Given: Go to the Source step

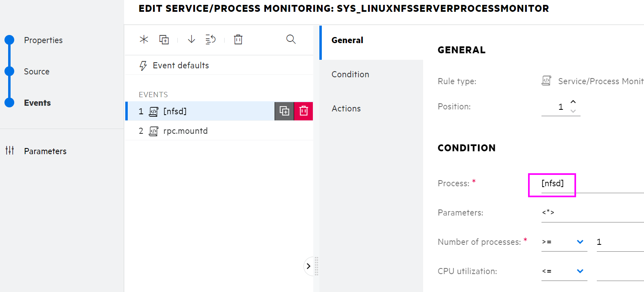Looking at the screenshot, I should coord(37,72).
